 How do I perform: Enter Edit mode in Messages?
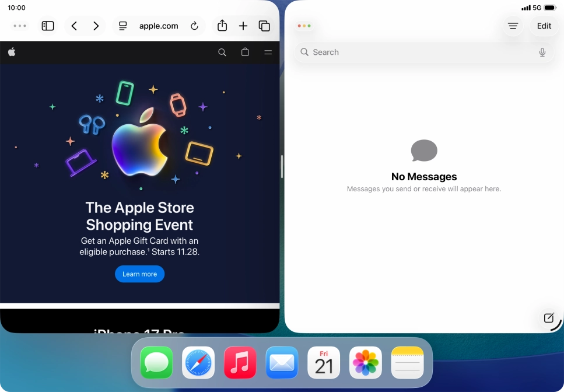[x=544, y=26]
